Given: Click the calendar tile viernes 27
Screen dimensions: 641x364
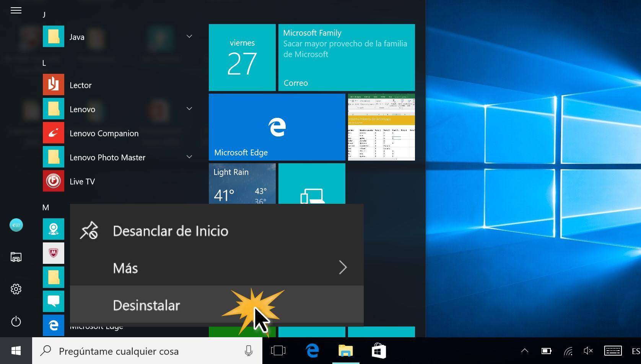Looking at the screenshot, I should click(x=242, y=57).
